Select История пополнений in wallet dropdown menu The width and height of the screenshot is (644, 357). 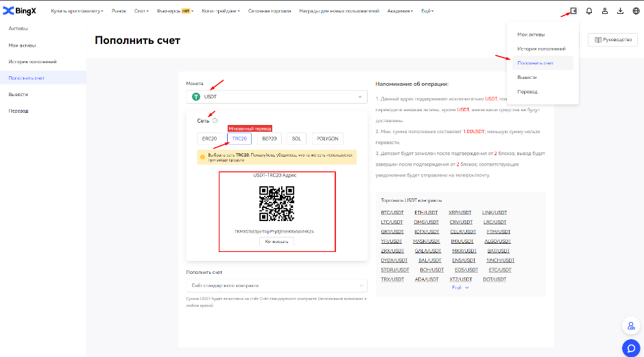pos(542,49)
